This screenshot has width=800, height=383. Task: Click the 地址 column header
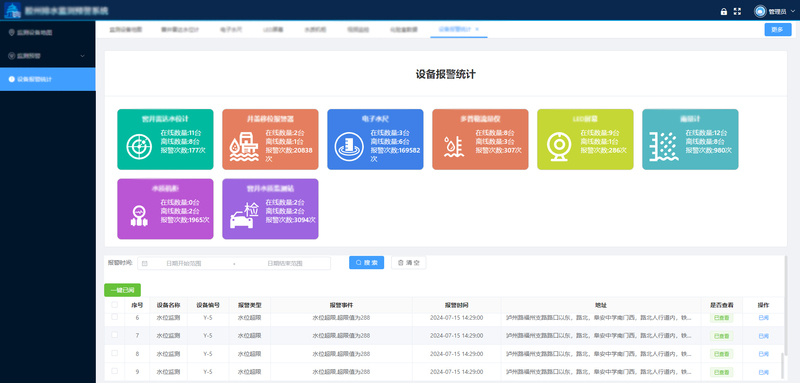(x=601, y=305)
